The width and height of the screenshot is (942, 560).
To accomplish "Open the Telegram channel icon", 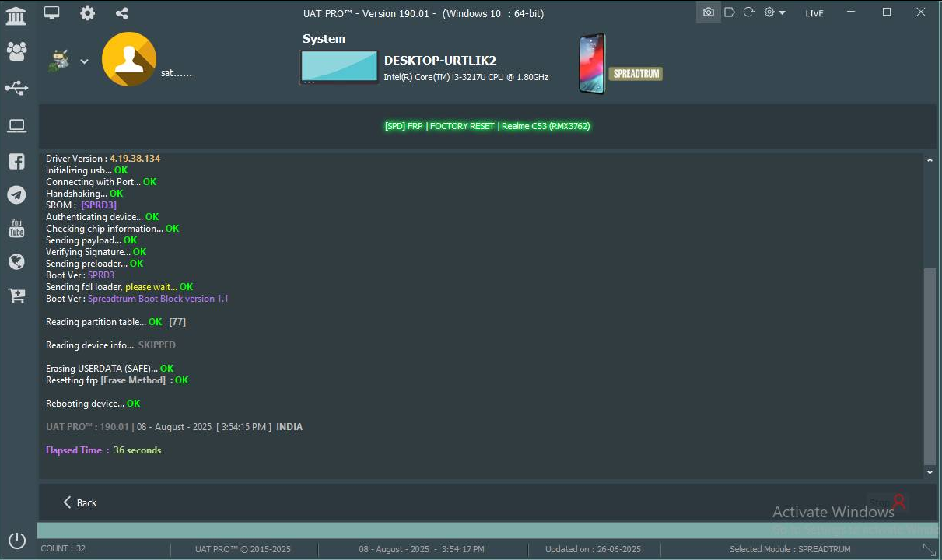I will pyautogui.click(x=16, y=194).
